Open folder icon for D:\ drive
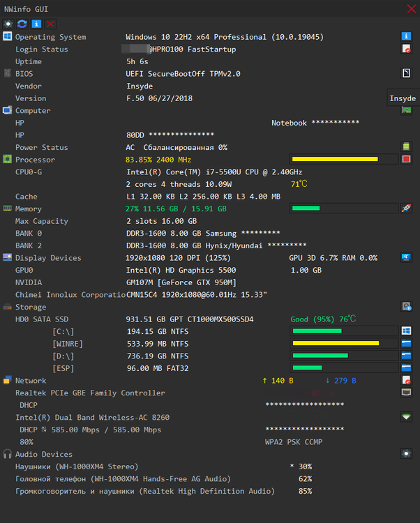The height and width of the screenshot is (523, 420). (x=406, y=356)
